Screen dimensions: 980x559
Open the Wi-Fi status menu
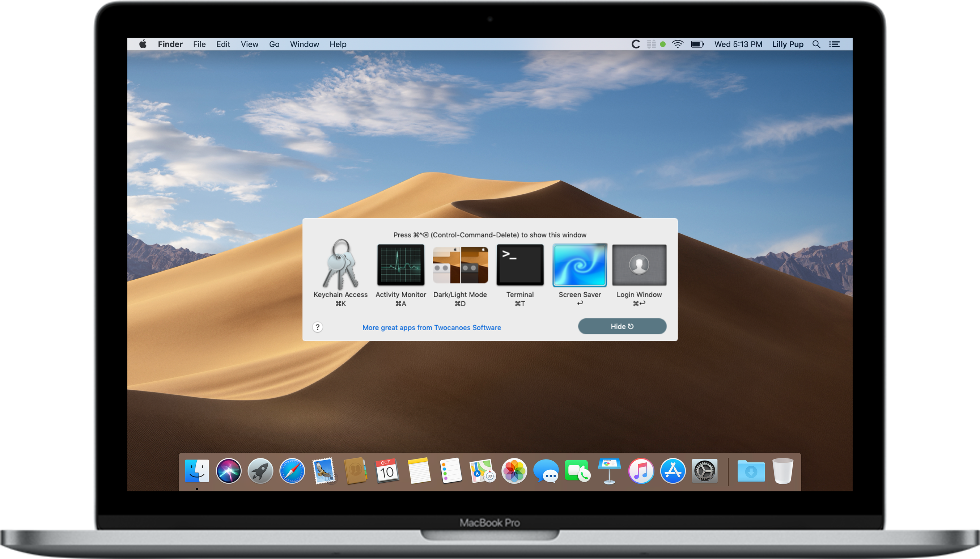click(678, 44)
